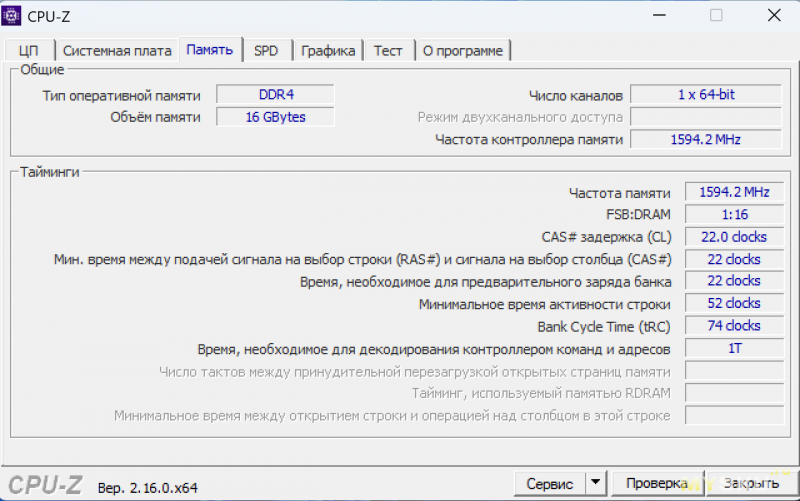Click the 1 x 64-bit channels field
The width and height of the screenshot is (800, 501).
point(705,95)
